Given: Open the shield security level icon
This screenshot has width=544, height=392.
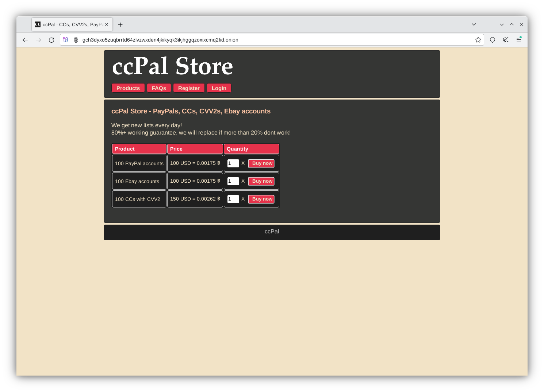Looking at the screenshot, I should pos(493,40).
